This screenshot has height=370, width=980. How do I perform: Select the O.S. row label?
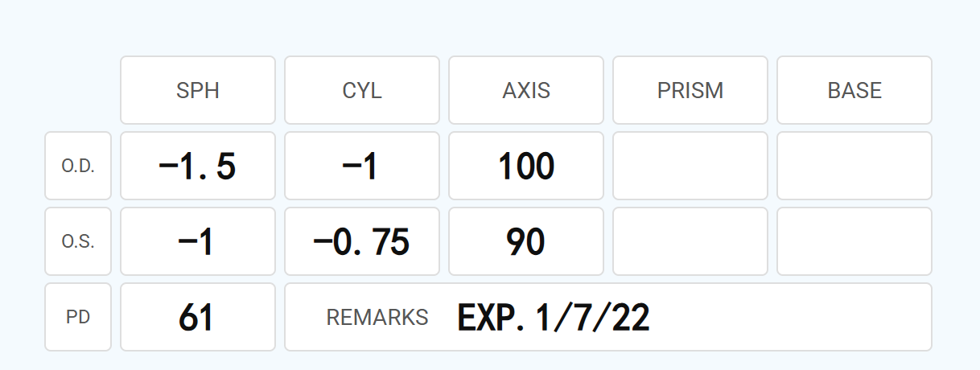[78, 241]
